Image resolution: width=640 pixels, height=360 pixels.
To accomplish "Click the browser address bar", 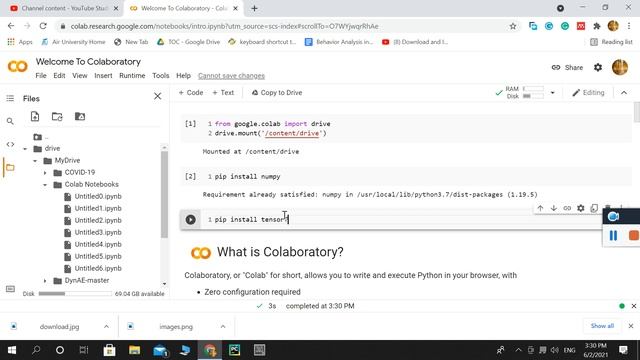I will (x=283, y=26).
